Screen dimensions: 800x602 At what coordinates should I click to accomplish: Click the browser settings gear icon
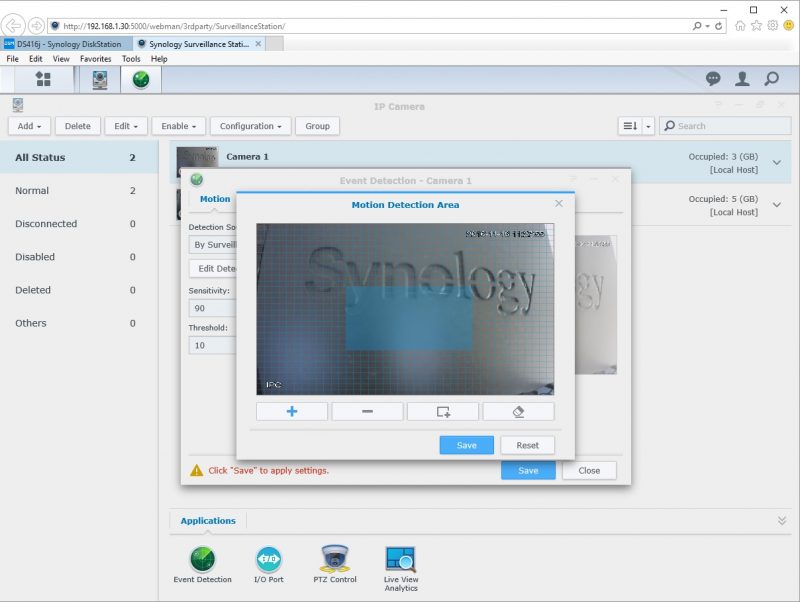click(773, 26)
